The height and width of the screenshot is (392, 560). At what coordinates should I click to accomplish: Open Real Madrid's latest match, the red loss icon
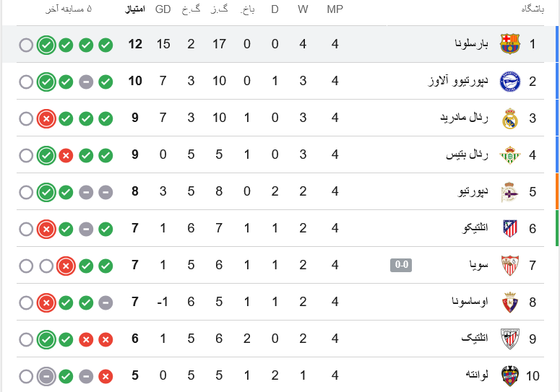(x=46, y=119)
